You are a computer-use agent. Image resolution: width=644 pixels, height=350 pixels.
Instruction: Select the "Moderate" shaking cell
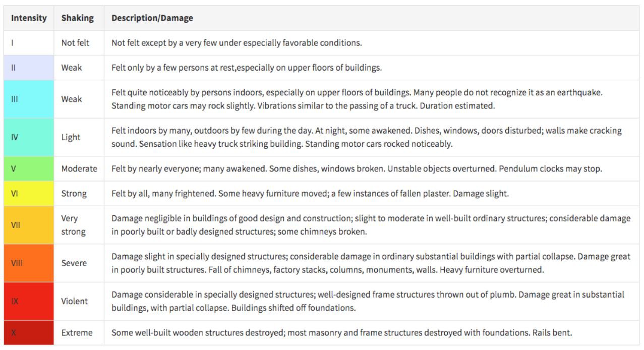click(x=79, y=169)
